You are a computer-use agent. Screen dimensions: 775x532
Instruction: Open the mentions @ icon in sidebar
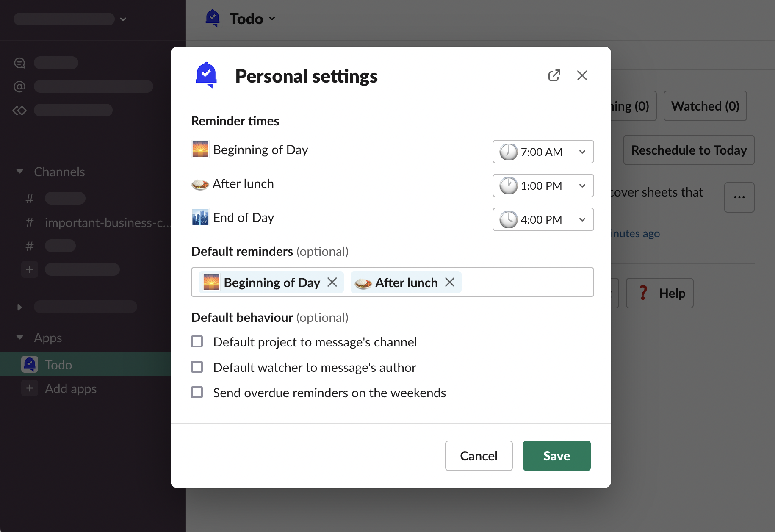[19, 87]
